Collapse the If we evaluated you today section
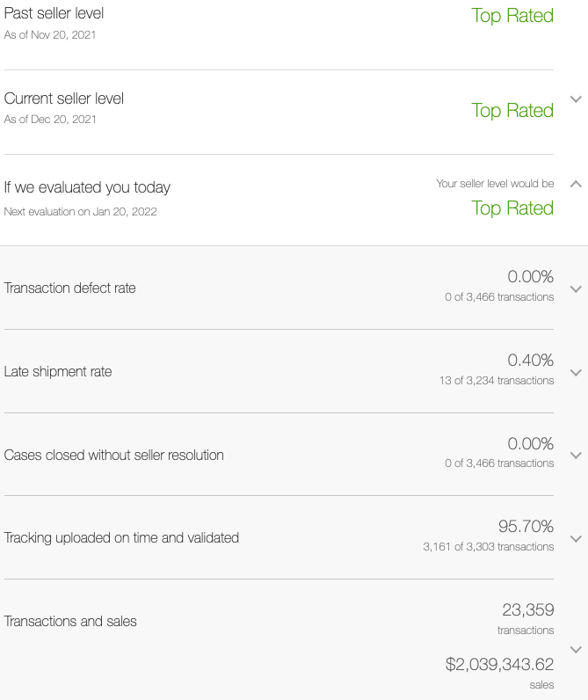The width and height of the screenshot is (588, 700). [x=576, y=184]
